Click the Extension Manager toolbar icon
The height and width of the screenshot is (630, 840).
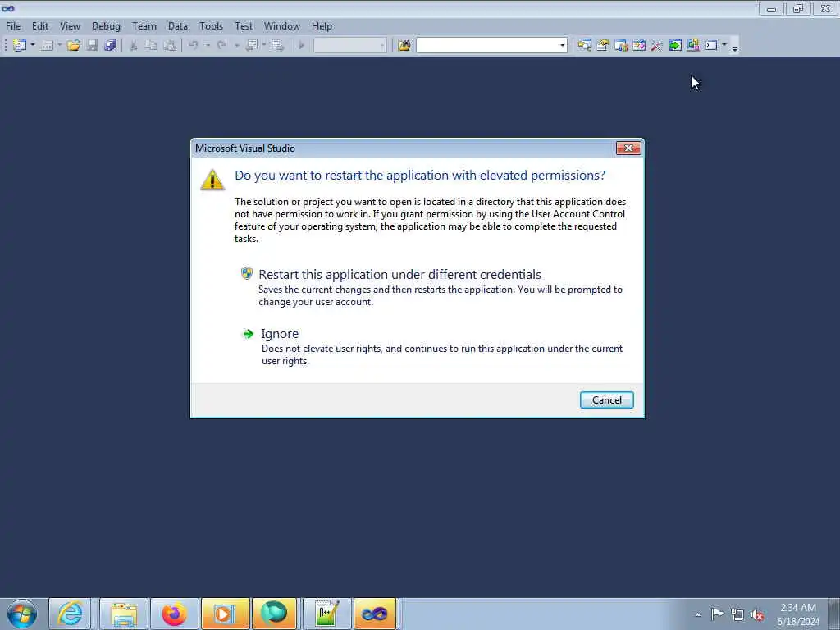pyautogui.click(x=693, y=46)
